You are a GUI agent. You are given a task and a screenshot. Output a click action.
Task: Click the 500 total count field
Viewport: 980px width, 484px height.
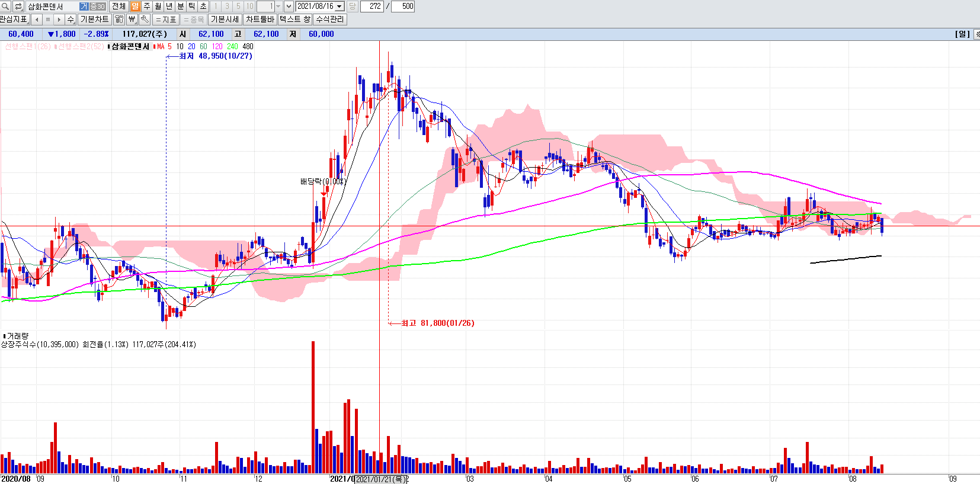[x=403, y=7]
